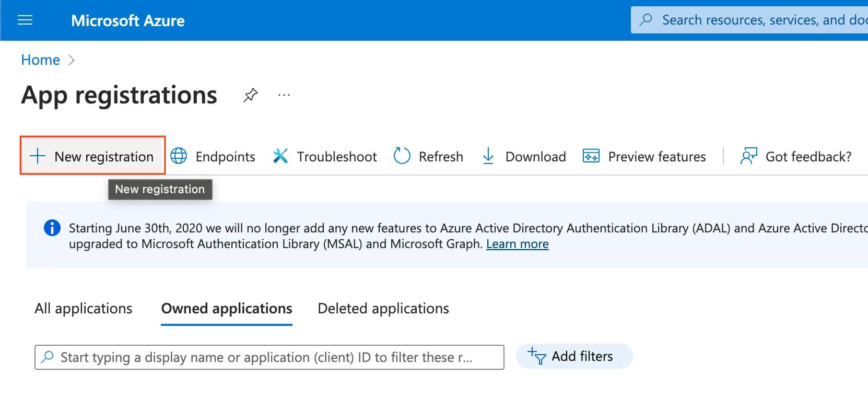Open the hamburger portal menu

(x=25, y=20)
